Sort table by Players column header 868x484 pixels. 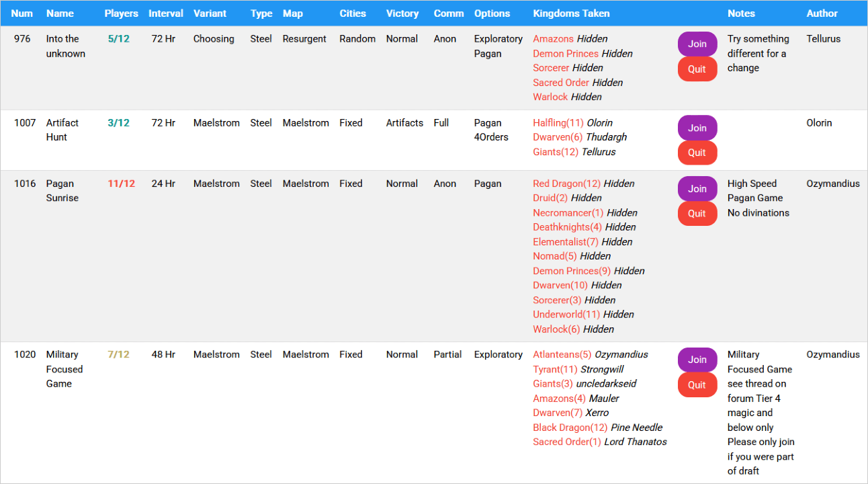click(x=121, y=13)
